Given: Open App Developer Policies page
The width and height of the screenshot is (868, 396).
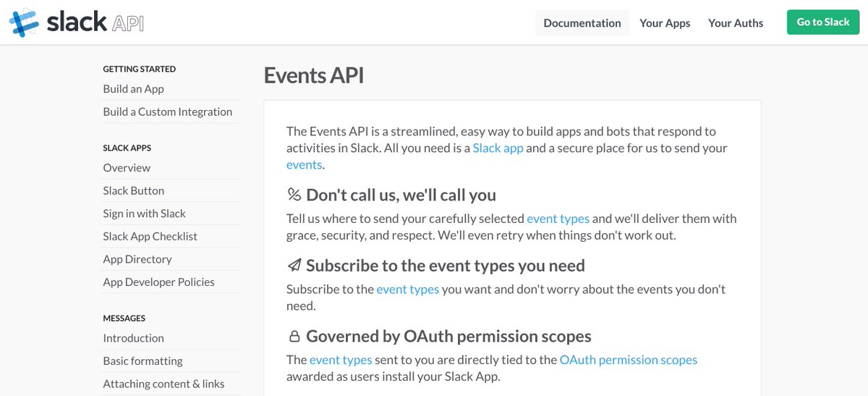Looking at the screenshot, I should tap(159, 282).
